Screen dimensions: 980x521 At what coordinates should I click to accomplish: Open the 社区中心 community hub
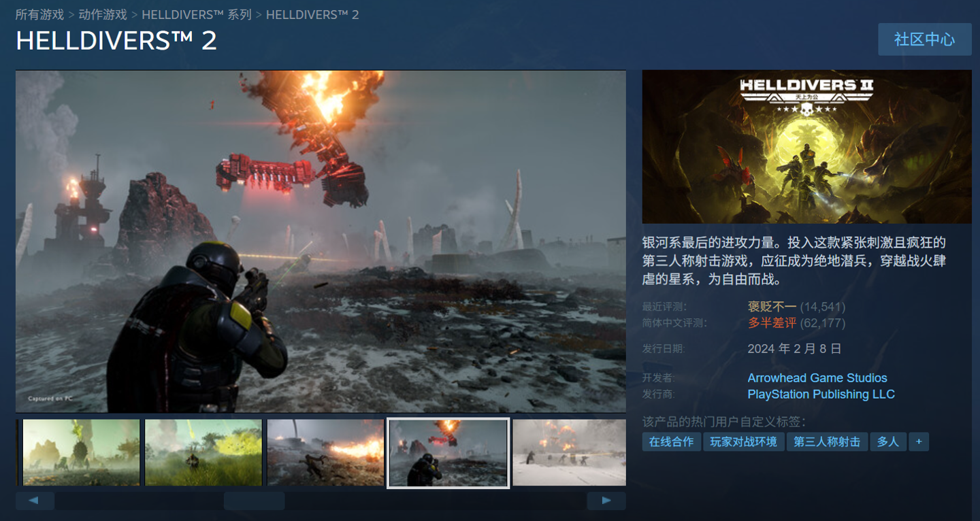[924, 39]
